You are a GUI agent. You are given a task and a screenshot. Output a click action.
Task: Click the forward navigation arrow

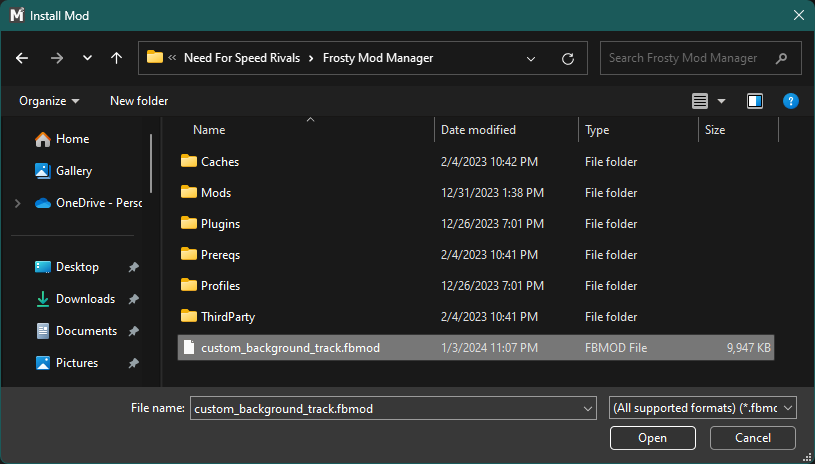[x=57, y=58]
